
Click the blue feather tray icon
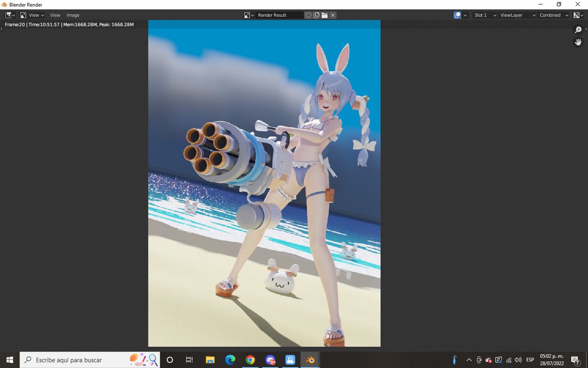click(x=455, y=360)
